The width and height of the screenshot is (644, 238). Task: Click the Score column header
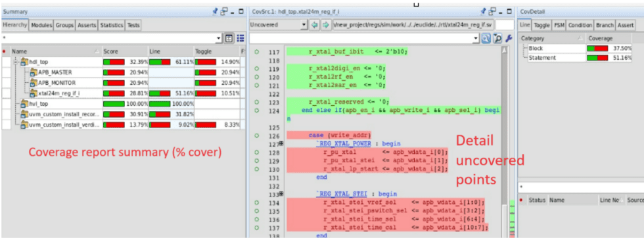point(125,51)
